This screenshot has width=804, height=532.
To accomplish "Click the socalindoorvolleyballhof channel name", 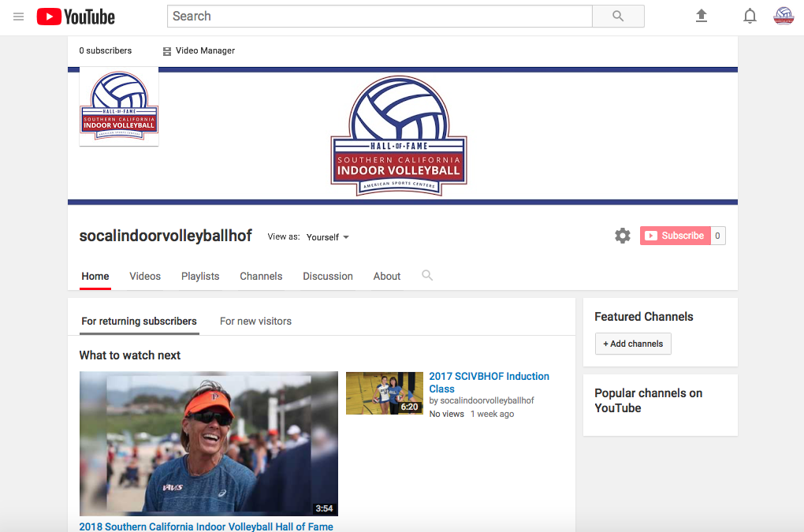I will pyautogui.click(x=166, y=236).
